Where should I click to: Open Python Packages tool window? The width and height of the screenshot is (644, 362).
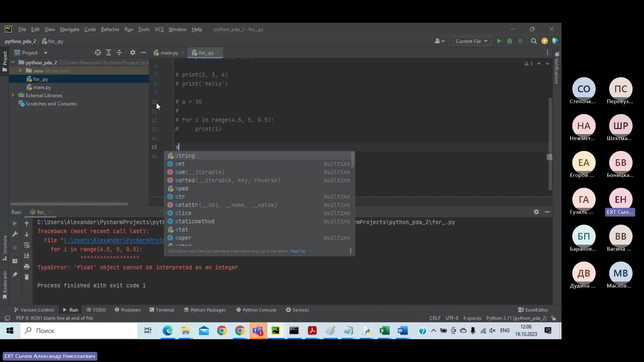tap(205, 310)
